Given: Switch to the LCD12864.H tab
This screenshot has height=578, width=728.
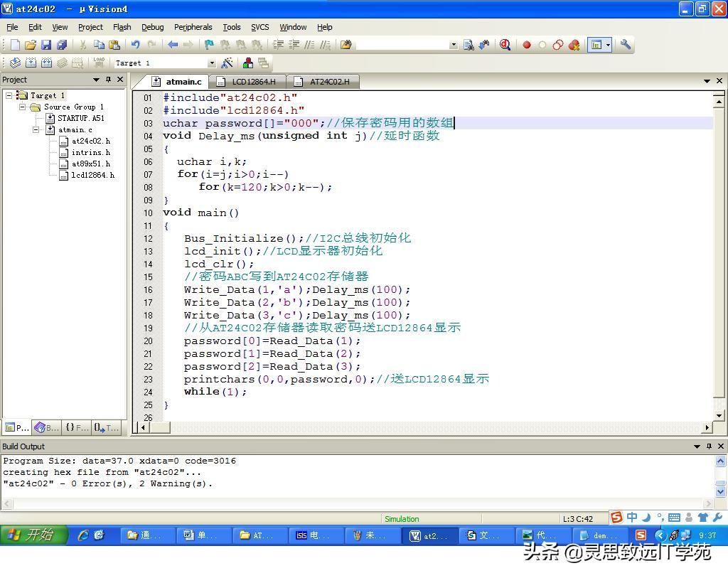Looking at the screenshot, I should pos(253,82).
